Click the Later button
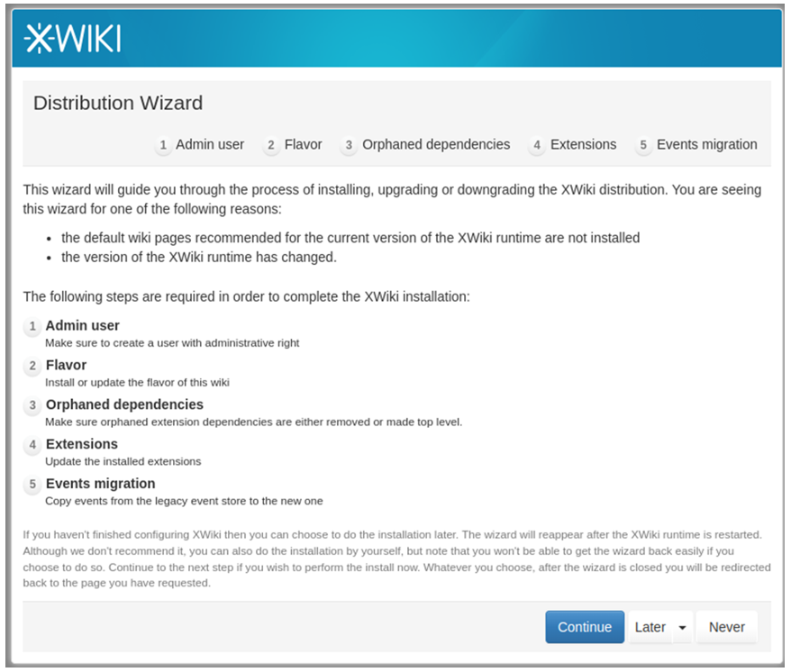This screenshot has width=791, height=672. pos(650,628)
